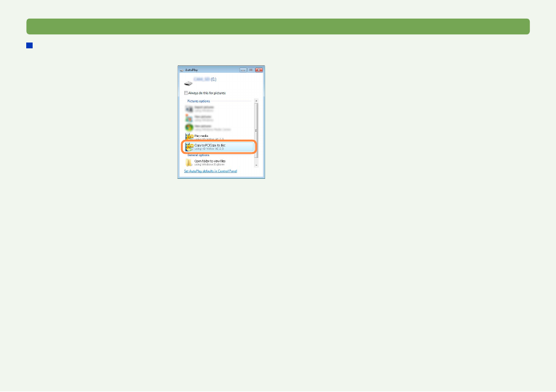Click the HD Writer icon next to Play media
This screenshot has height=392, width=556.
pos(189,137)
